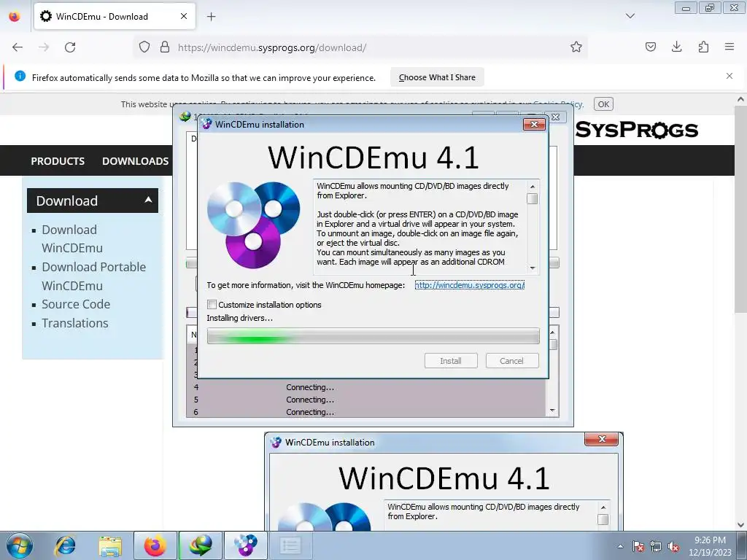
Task: Accept cookies with the OK button
Action: (x=603, y=104)
